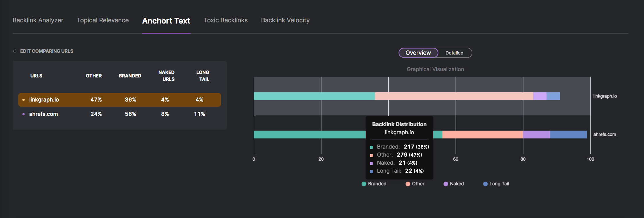This screenshot has height=218, width=644.
Task: Click linkgraph.io's pink Other bar segment
Action: pos(454,96)
